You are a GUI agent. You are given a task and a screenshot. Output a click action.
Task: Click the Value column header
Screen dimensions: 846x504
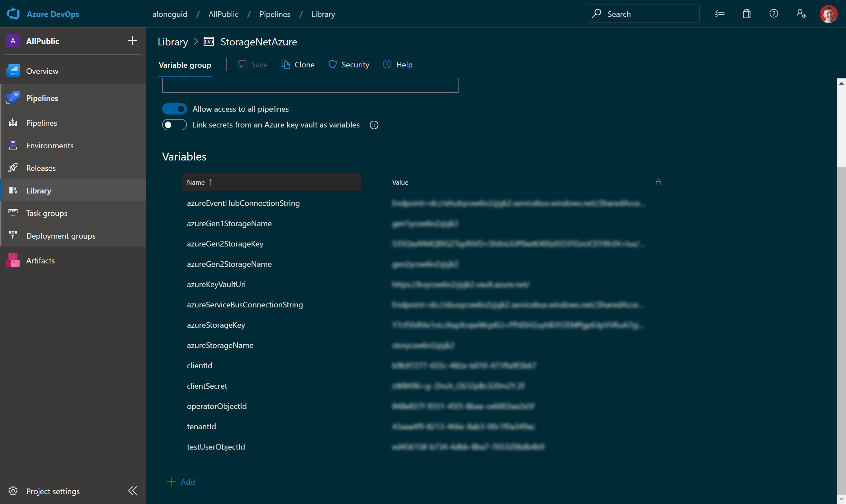click(x=400, y=182)
